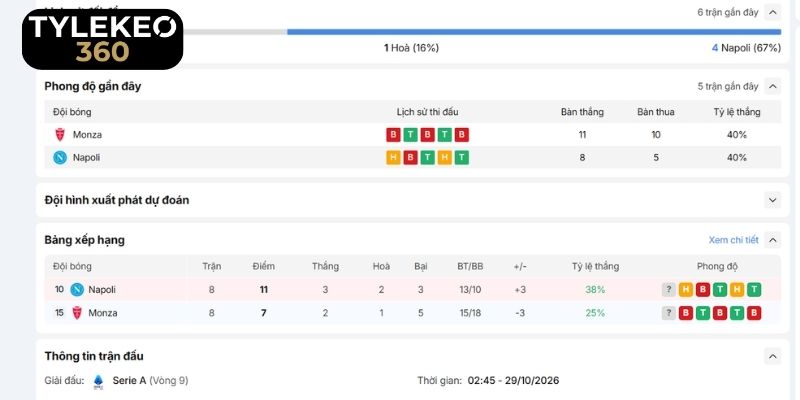The width and height of the screenshot is (800, 400).
Task: Collapse the Bảng xếp hạng section
Action: coord(773,240)
